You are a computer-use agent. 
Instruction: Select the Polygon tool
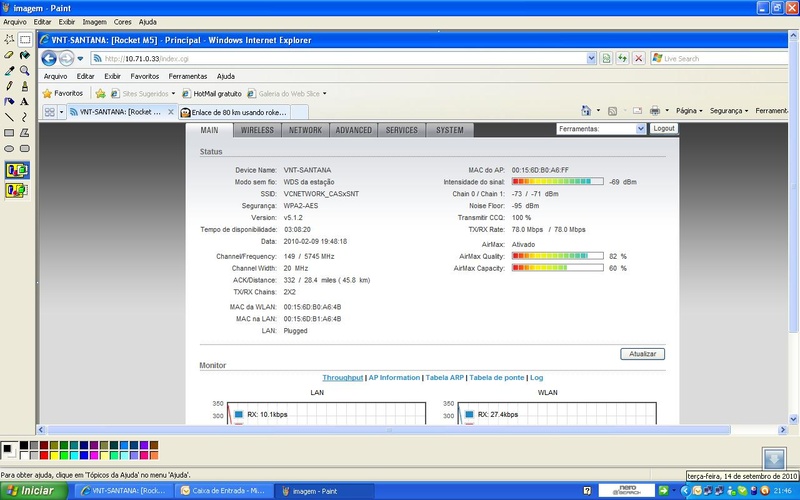[x=24, y=133]
